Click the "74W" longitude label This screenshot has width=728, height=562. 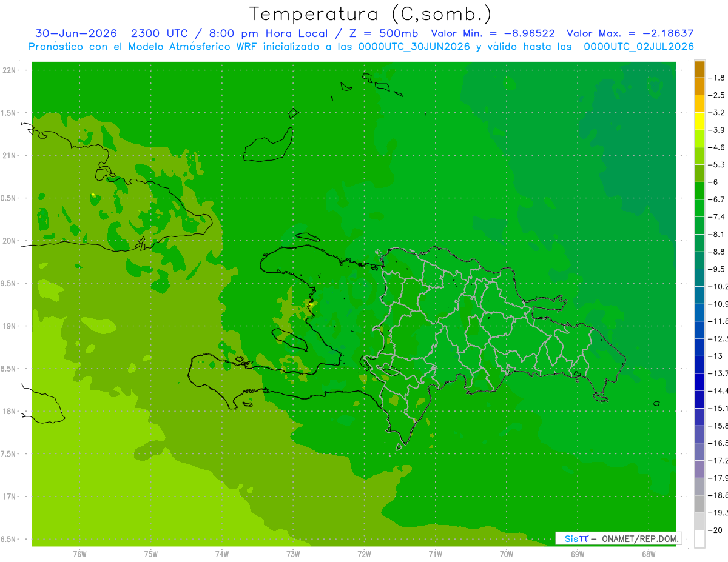click(222, 554)
